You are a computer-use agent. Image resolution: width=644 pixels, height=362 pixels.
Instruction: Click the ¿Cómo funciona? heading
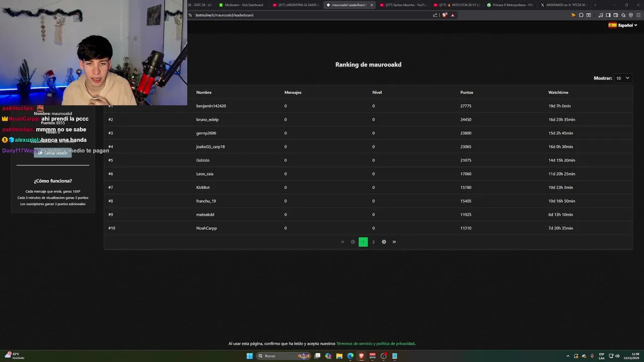pos(53,181)
